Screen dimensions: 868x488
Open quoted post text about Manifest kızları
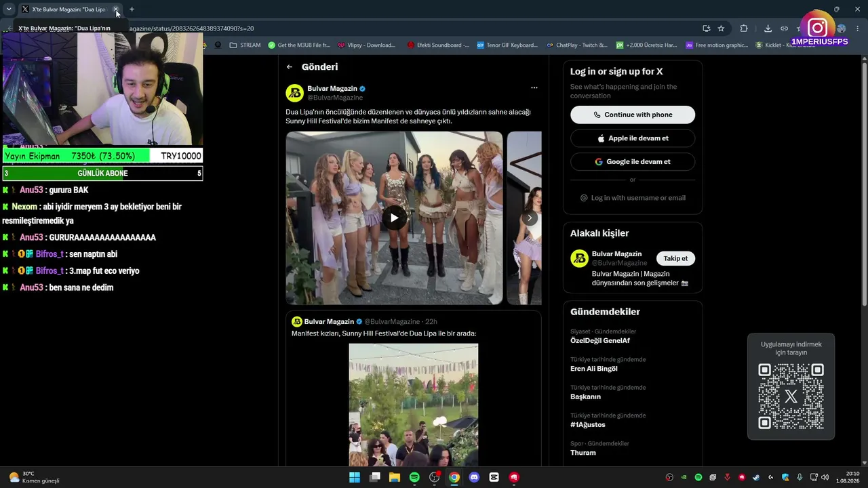(384, 333)
